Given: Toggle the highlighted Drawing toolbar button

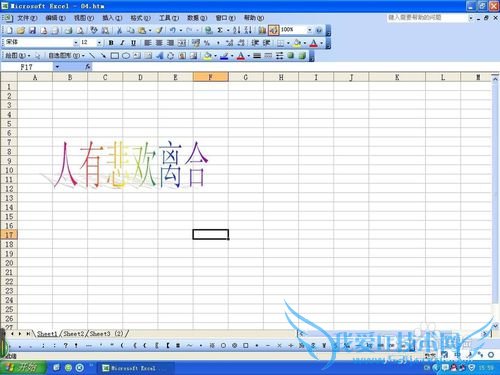Looking at the screenshot, I should (274, 30).
